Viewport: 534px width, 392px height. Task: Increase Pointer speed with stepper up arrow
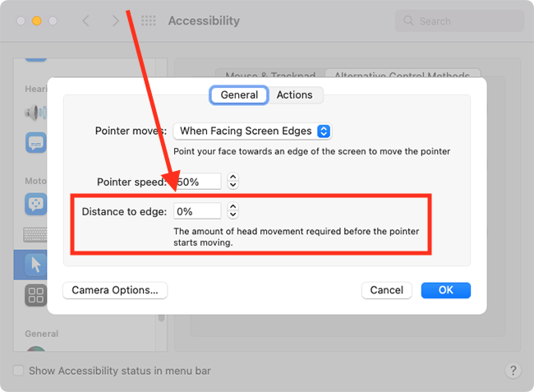tap(233, 177)
